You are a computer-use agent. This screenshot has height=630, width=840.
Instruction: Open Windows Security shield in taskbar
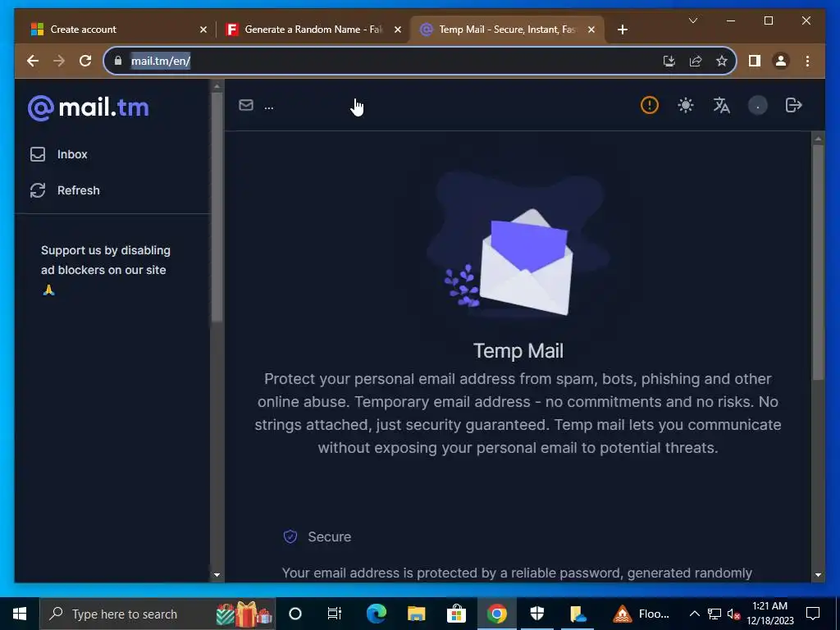pos(536,614)
